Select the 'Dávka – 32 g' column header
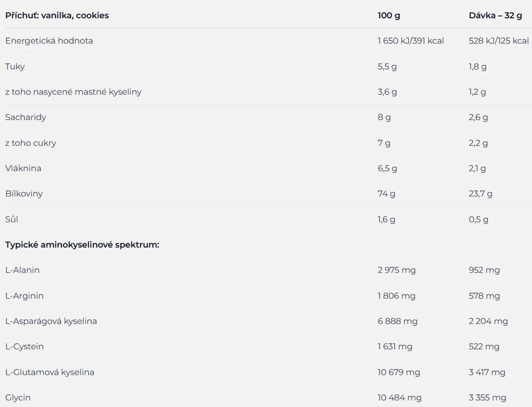This screenshot has width=532, height=407. point(495,15)
